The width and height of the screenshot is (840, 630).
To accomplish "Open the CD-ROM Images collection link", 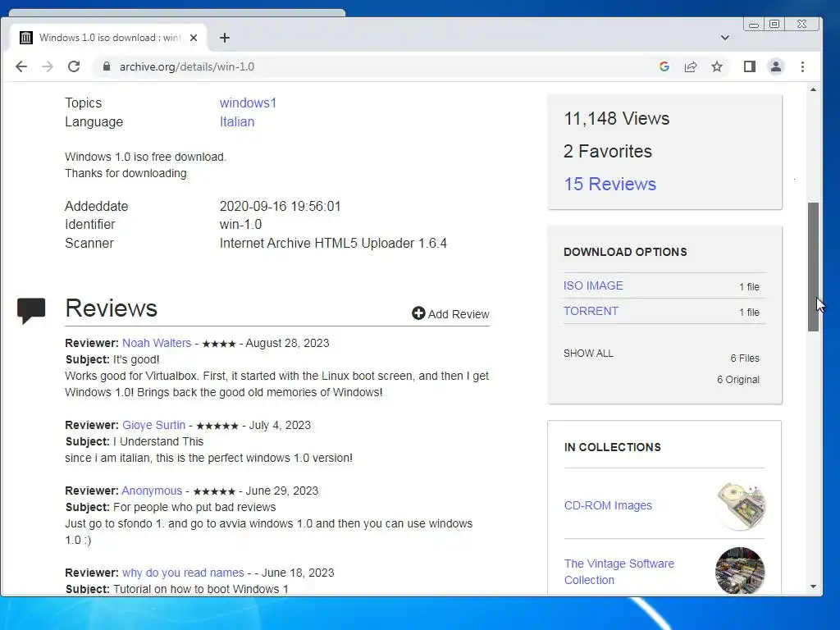I will pyautogui.click(x=608, y=505).
